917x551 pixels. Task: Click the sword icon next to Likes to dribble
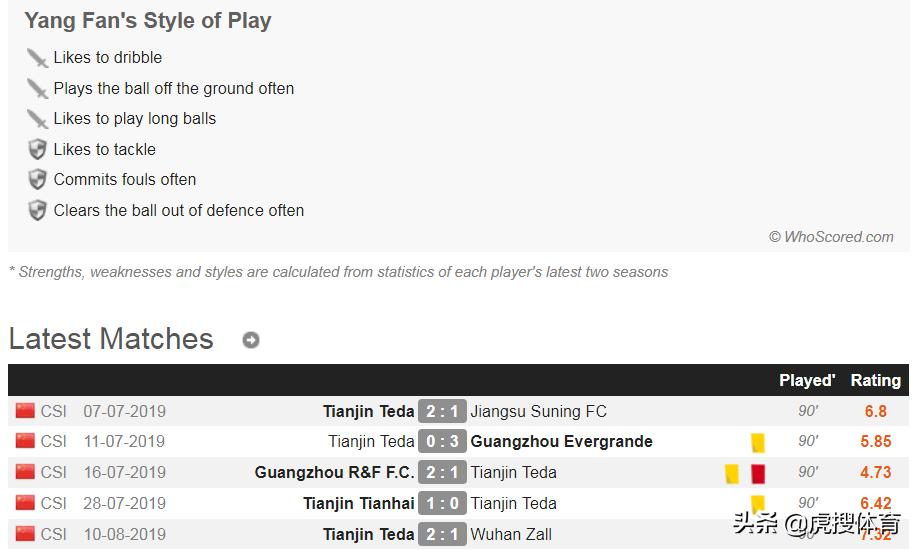pos(37,58)
